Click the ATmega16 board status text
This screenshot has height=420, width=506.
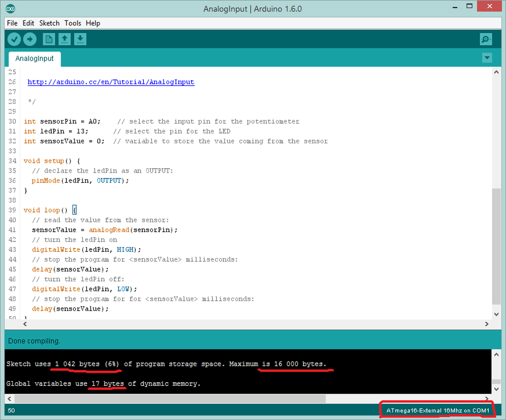pos(438,410)
